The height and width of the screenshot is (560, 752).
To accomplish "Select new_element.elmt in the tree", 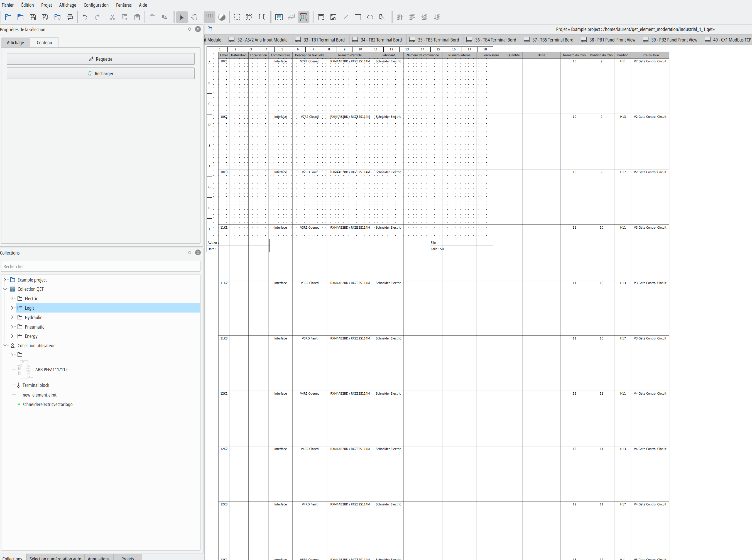I will pos(39,395).
